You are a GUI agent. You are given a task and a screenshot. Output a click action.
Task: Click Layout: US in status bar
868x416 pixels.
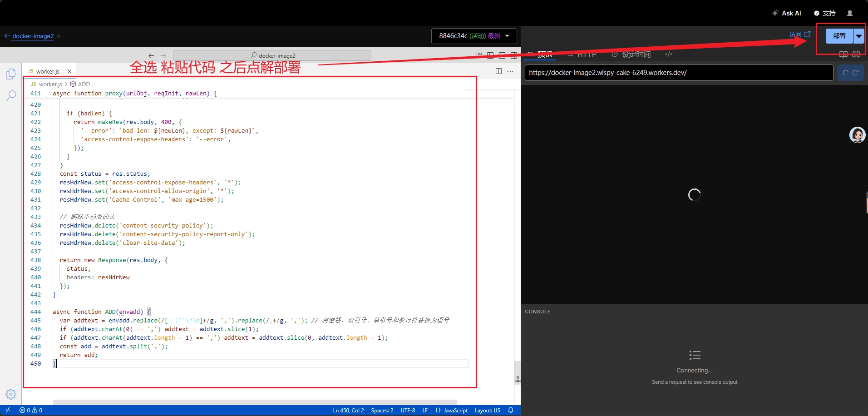(488, 410)
